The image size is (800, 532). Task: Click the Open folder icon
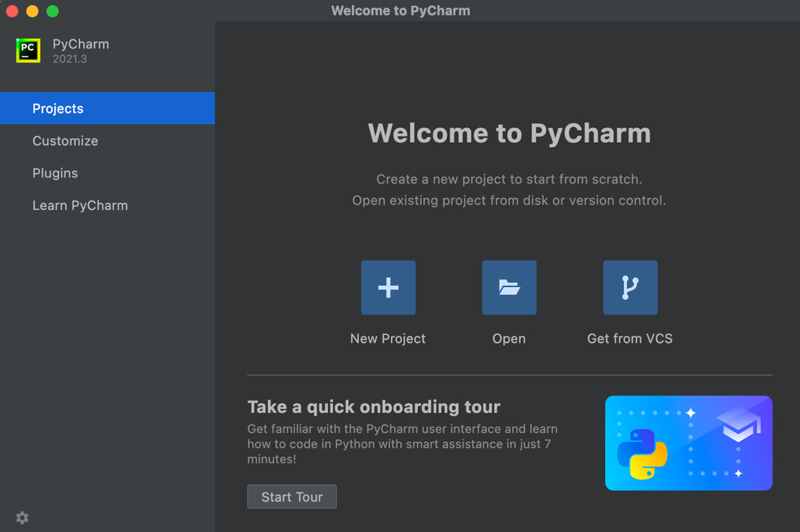pyautogui.click(x=509, y=288)
